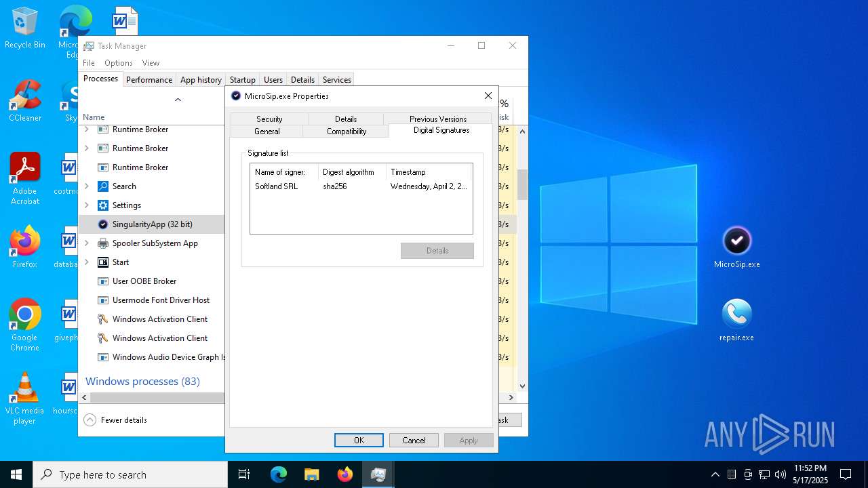Click the Windows processes (83) header
Image resolution: width=868 pixels, height=488 pixels.
[142, 382]
